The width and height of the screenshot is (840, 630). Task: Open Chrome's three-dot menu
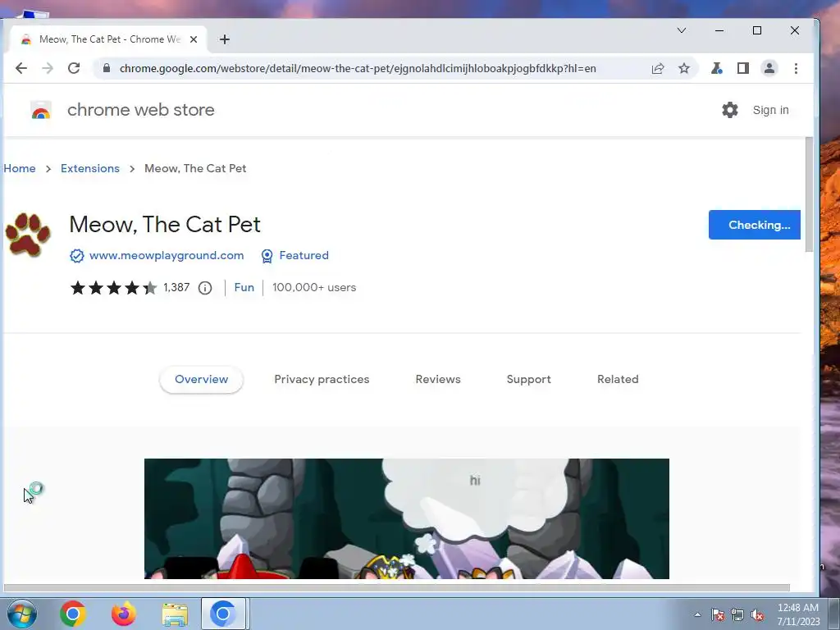click(x=796, y=68)
